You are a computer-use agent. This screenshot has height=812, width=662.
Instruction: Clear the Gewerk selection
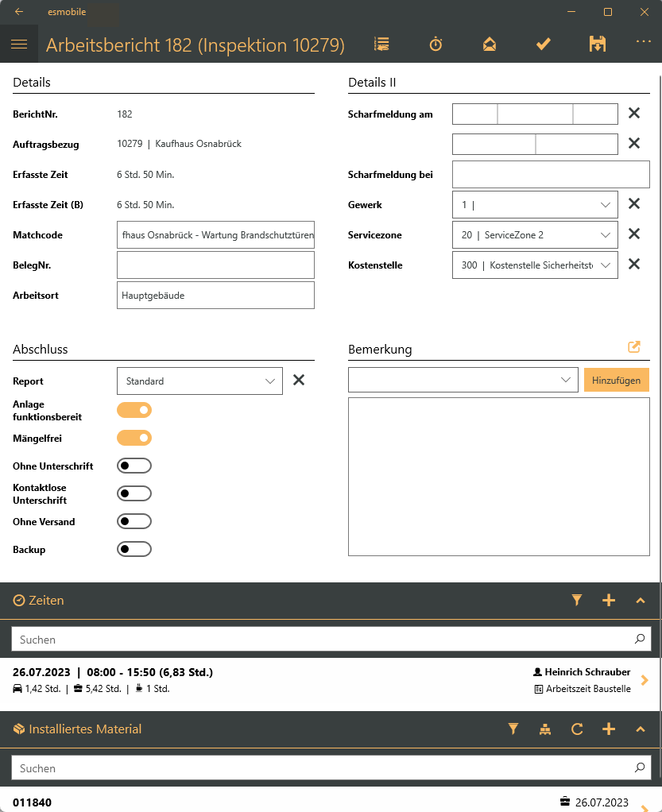tap(634, 203)
